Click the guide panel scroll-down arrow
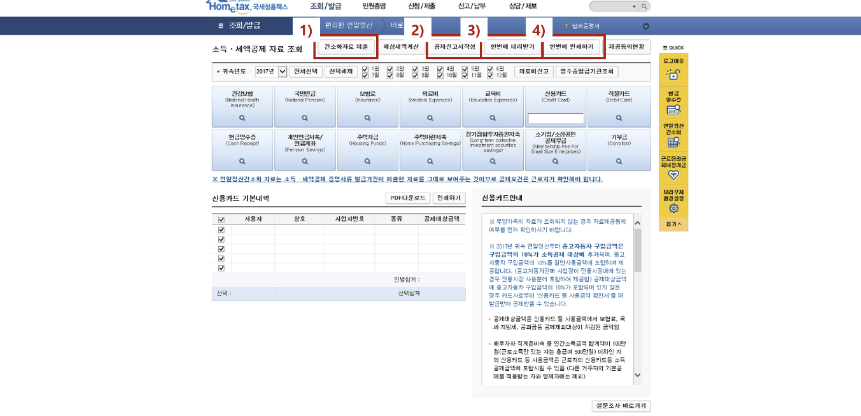The width and height of the screenshot is (861, 416). (x=637, y=375)
